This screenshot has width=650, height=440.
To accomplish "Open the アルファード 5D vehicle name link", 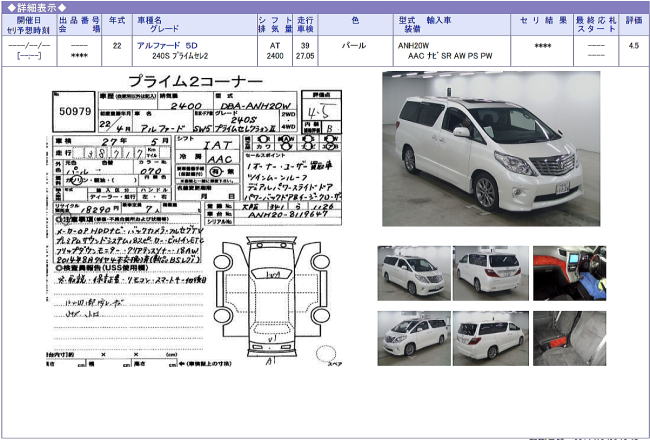I will 167,46.
